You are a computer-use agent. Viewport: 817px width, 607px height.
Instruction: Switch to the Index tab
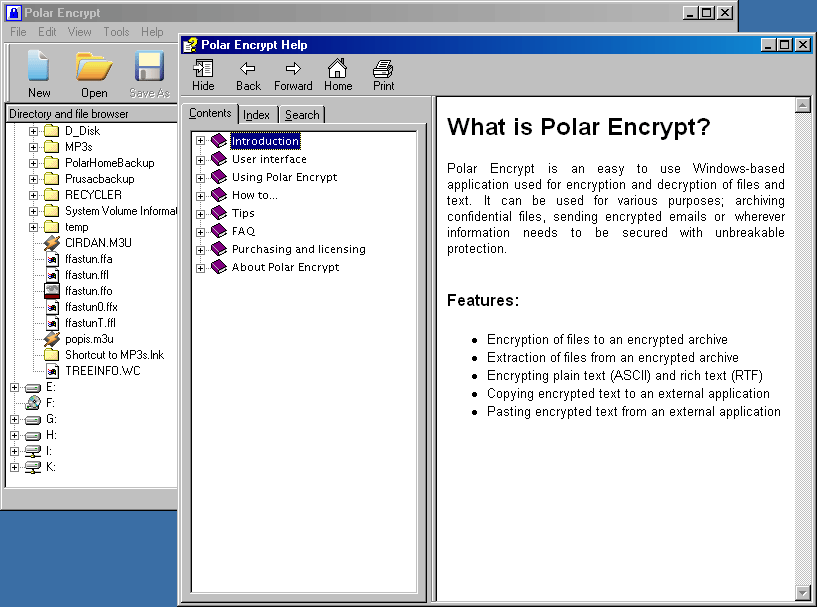point(256,115)
